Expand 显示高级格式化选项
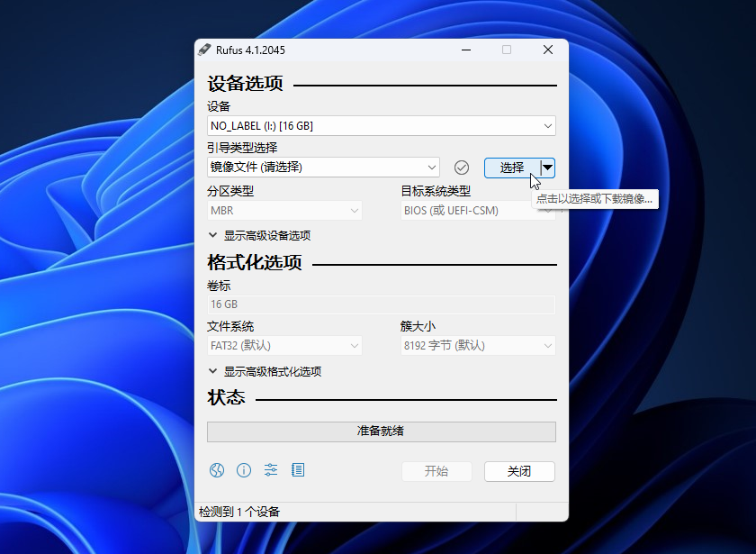This screenshot has width=756, height=554. click(x=265, y=371)
